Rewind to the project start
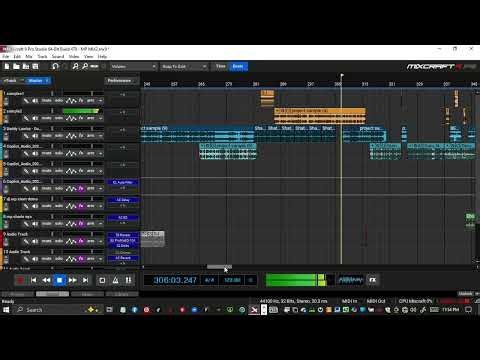This screenshot has height=360, width=480. point(33,280)
